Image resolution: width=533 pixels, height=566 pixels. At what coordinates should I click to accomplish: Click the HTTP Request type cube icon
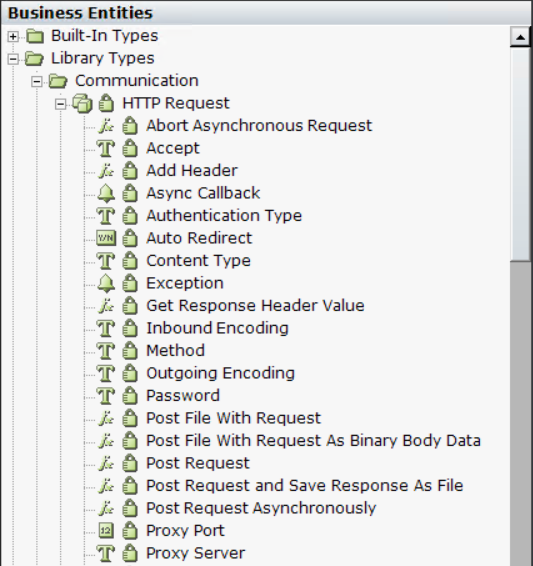82,104
